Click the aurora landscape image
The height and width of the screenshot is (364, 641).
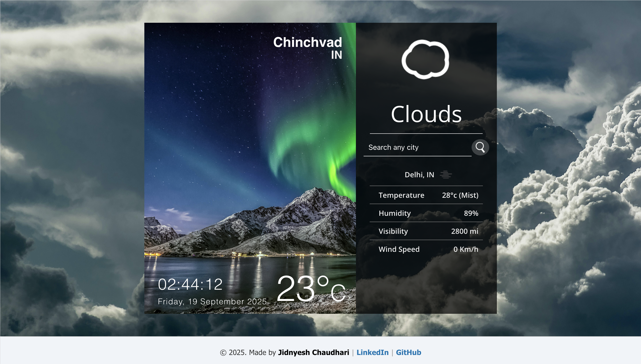[x=250, y=168]
